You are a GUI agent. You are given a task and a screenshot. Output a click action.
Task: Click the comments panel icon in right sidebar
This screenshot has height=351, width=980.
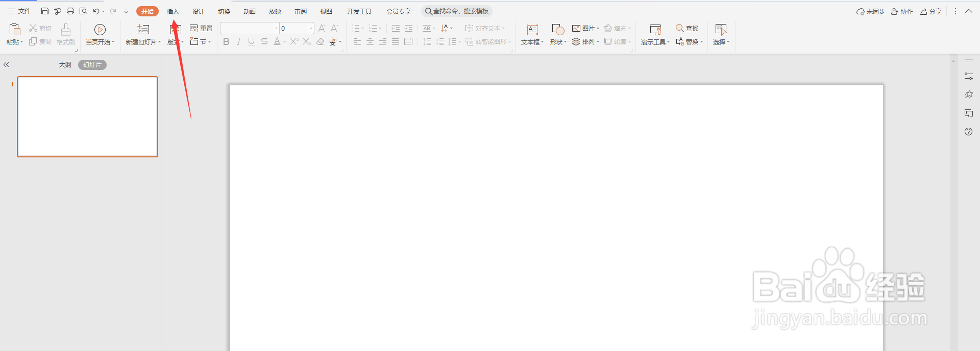pos(969,113)
